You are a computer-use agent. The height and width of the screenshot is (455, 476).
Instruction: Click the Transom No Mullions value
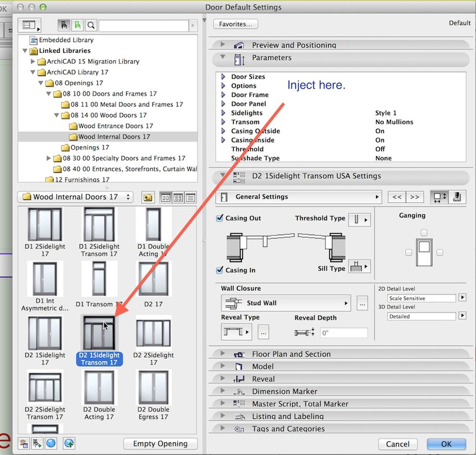(394, 122)
